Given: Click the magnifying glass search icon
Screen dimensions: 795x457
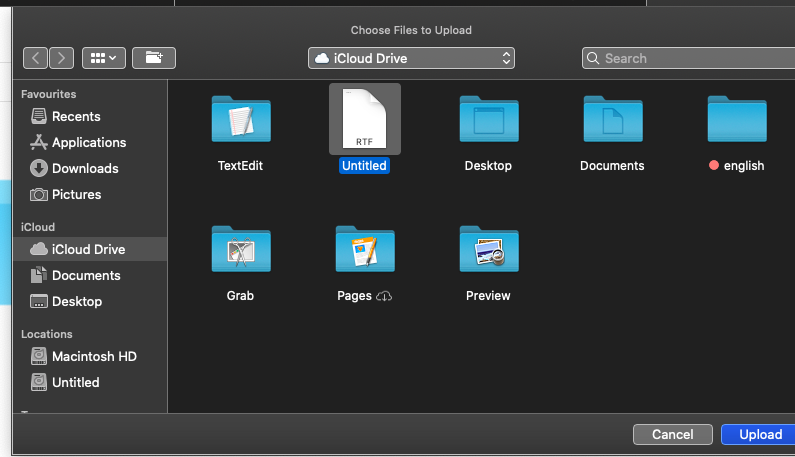Looking at the screenshot, I should coord(593,58).
